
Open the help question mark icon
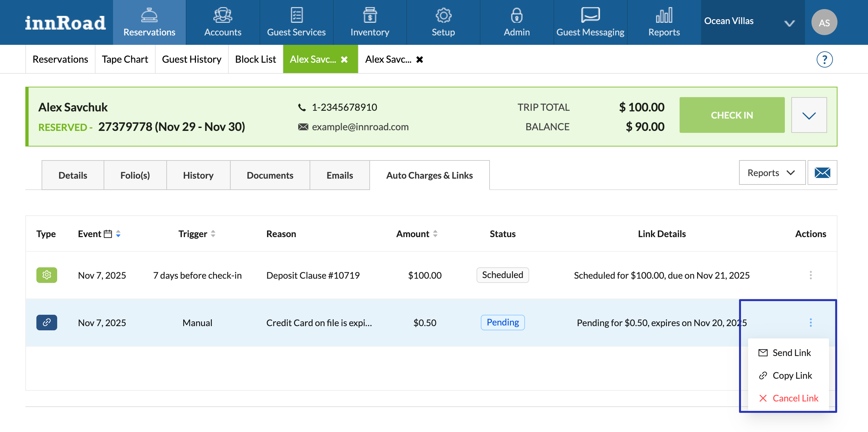coord(824,60)
